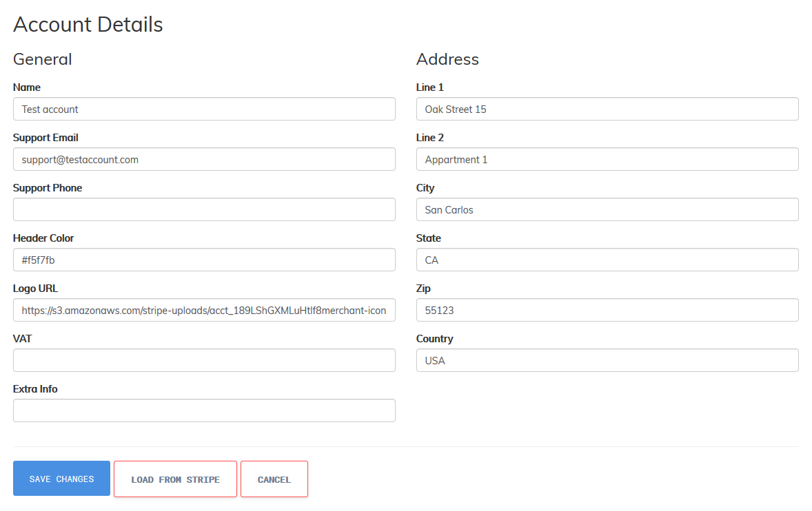Select the Country field showing USA
The image size is (812, 511).
point(607,360)
